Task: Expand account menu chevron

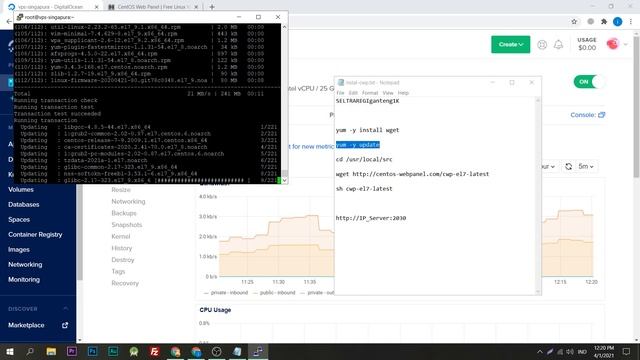Action: [626, 44]
